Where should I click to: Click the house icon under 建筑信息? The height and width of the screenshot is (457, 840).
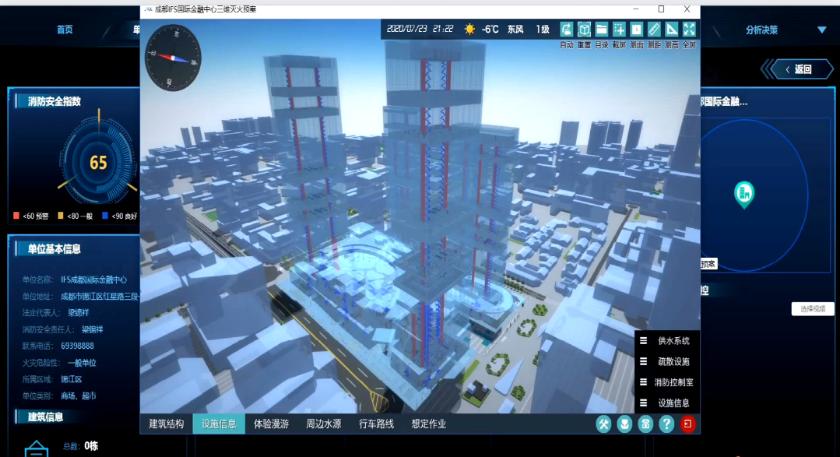point(36,448)
